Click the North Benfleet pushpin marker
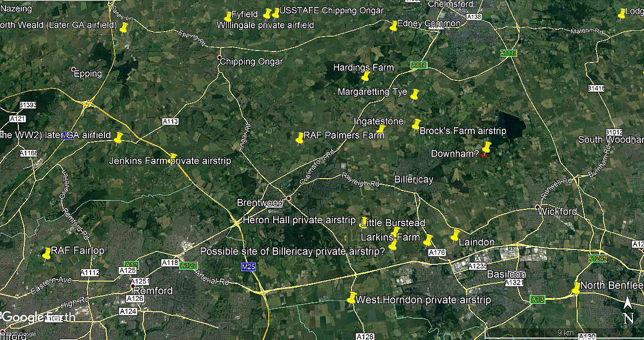The image size is (644, 340). coord(576,288)
